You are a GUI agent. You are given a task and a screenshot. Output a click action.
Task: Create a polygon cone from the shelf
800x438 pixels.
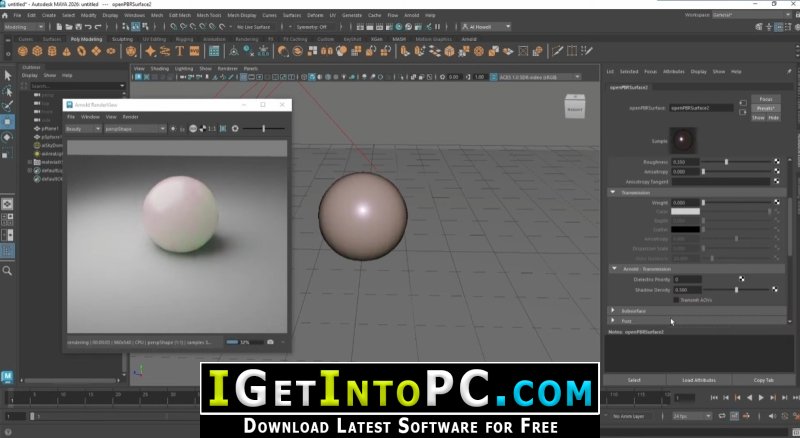tap(67, 51)
